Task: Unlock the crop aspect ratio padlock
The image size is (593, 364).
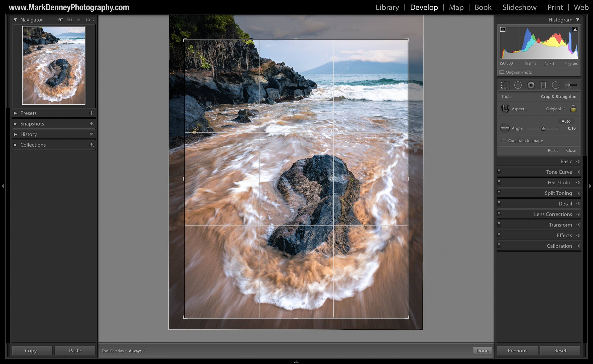Action: click(573, 109)
